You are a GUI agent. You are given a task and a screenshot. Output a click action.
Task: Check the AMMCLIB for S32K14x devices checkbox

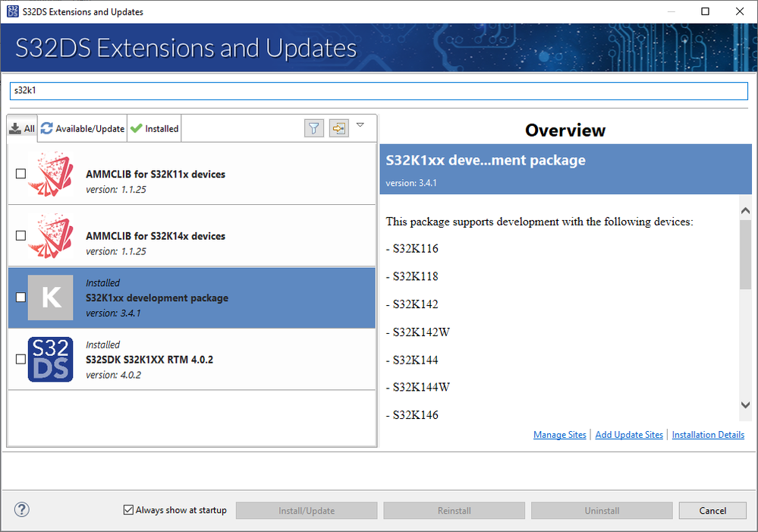(20, 235)
